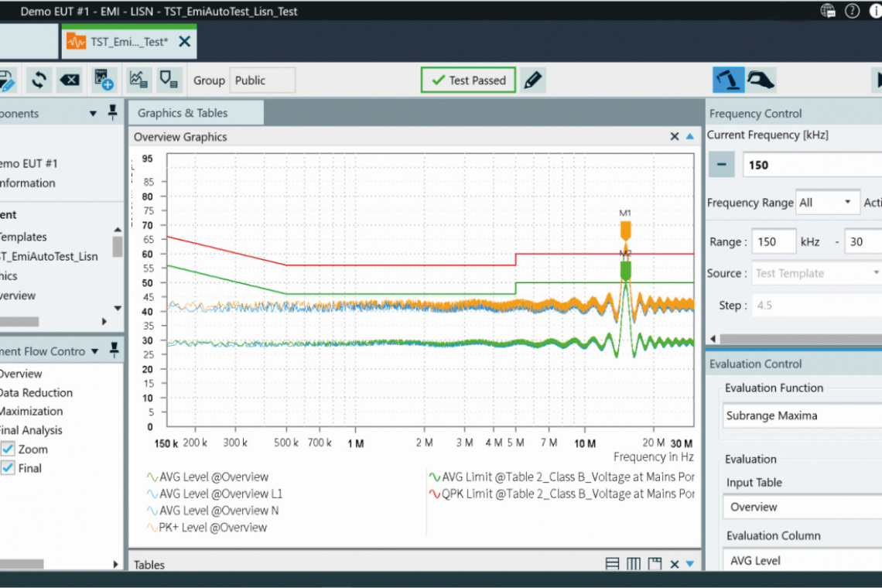
Task: Select the robot arm automatic mode icon
Action: click(728, 80)
